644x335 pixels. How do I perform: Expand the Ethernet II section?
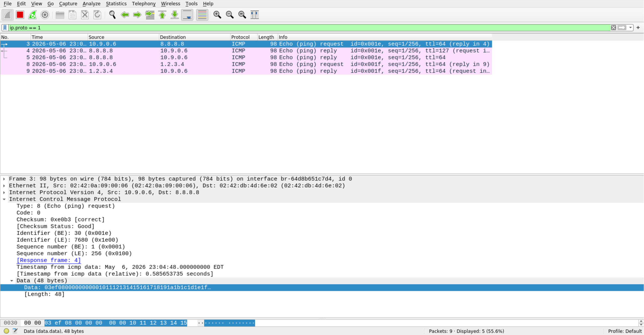(x=4, y=186)
